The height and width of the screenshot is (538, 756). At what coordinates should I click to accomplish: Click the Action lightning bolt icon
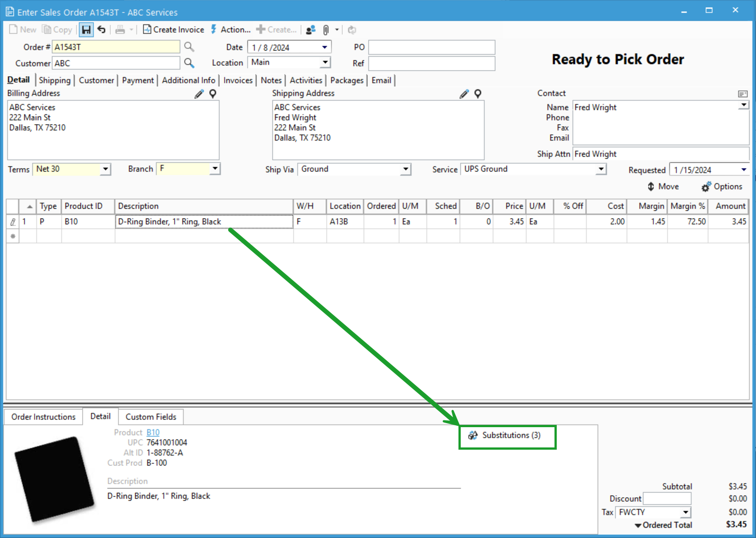click(214, 29)
